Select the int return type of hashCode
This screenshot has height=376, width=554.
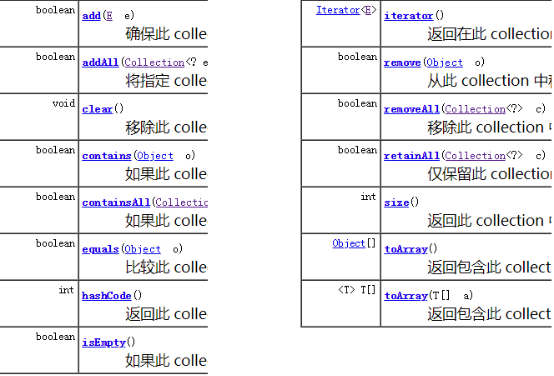point(67,290)
